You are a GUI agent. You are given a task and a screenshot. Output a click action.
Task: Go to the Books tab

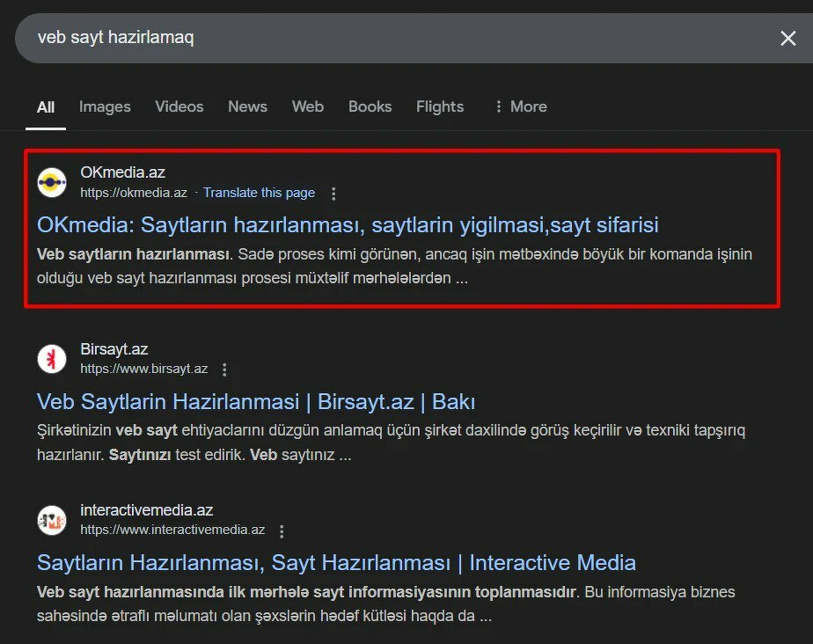click(x=370, y=106)
